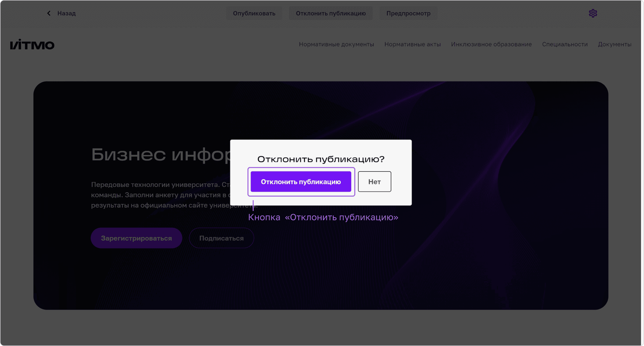This screenshot has height=346, width=644.
Task: Click the ITMO logo
Action: click(x=32, y=44)
